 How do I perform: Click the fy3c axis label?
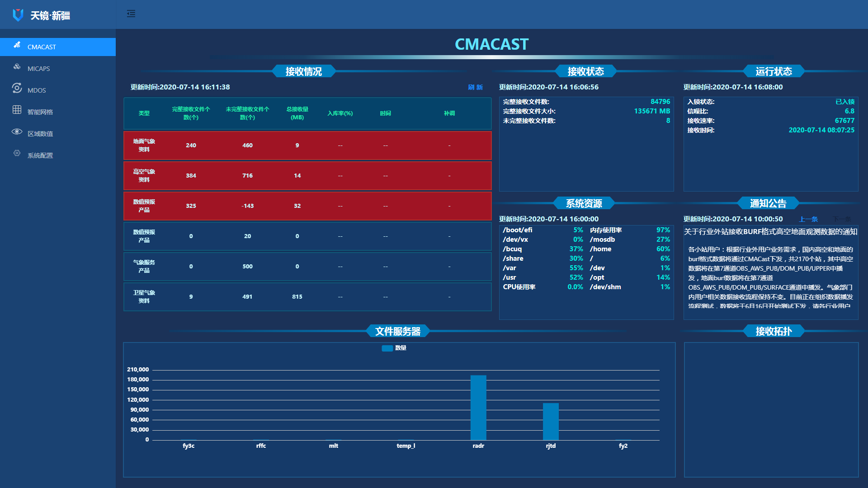(189, 446)
